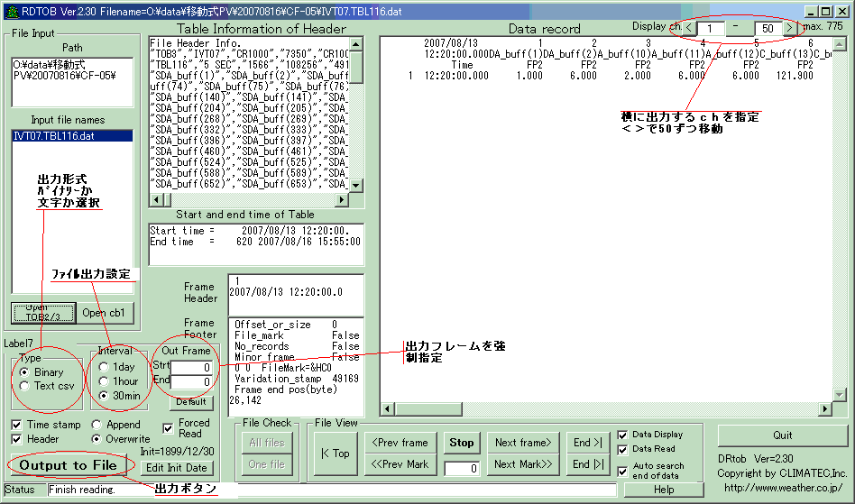Click the RDTOB title bar app icon
Image resolution: width=855 pixels, height=504 pixels.
click(12, 11)
